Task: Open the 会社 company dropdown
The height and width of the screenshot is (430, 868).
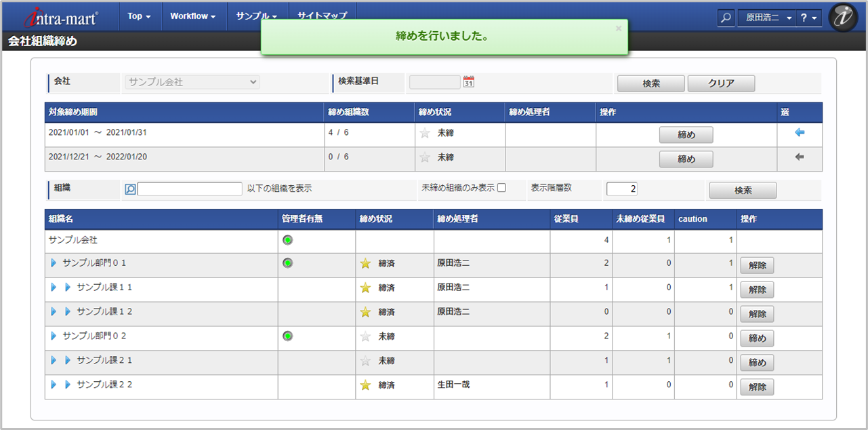Action: [192, 82]
